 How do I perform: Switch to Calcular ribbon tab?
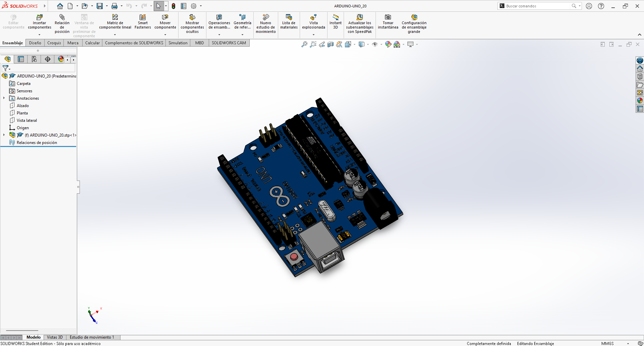pyautogui.click(x=92, y=43)
